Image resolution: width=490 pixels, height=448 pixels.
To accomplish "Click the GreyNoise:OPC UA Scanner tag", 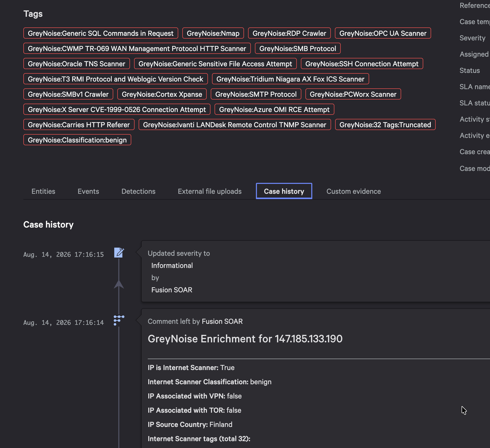I will 383,33.
